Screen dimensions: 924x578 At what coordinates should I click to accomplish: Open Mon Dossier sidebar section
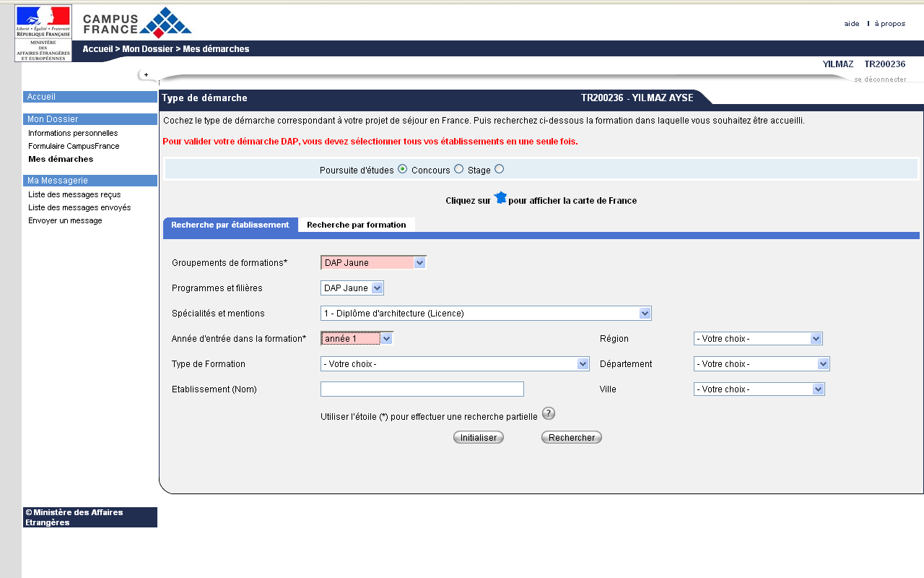(x=90, y=119)
